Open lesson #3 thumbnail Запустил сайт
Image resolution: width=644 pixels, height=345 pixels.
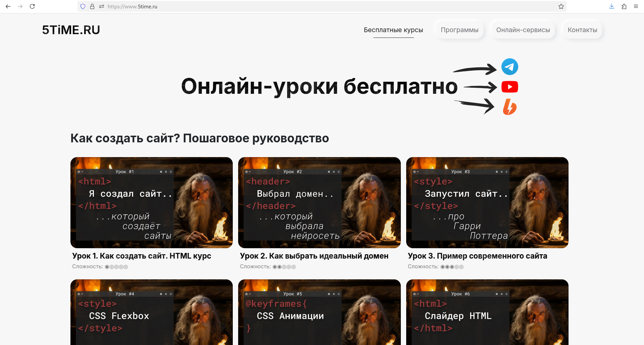(487, 203)
